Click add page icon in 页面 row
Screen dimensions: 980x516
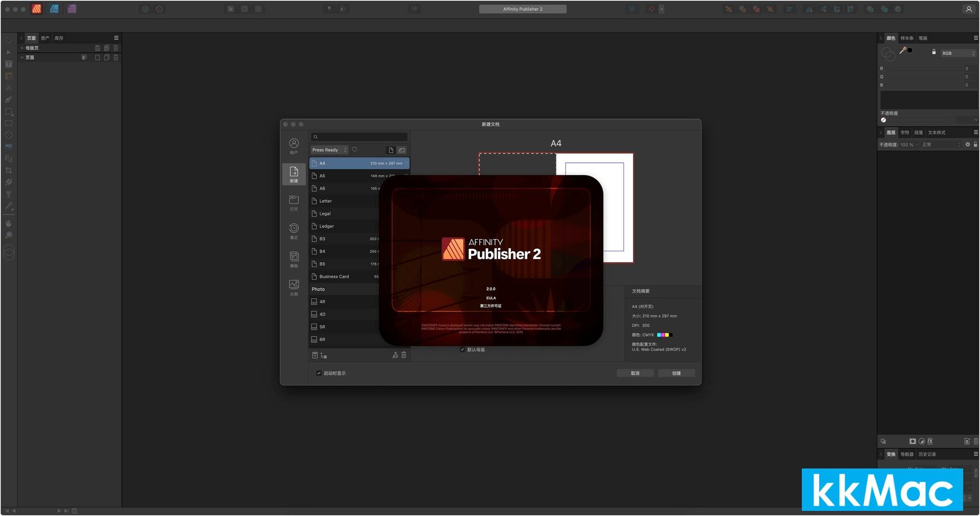[x=97, y=58]
